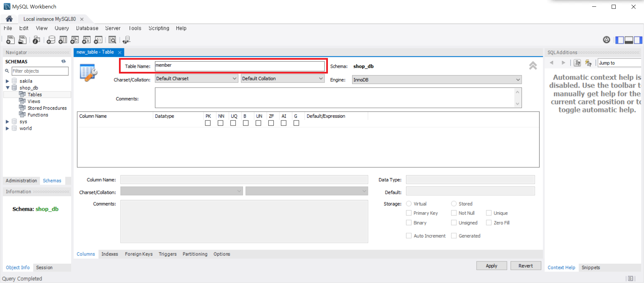Screen dimensions: 644x283
Task: Click the Revert button
Action: pyautogui.click(x=526, y=266)
